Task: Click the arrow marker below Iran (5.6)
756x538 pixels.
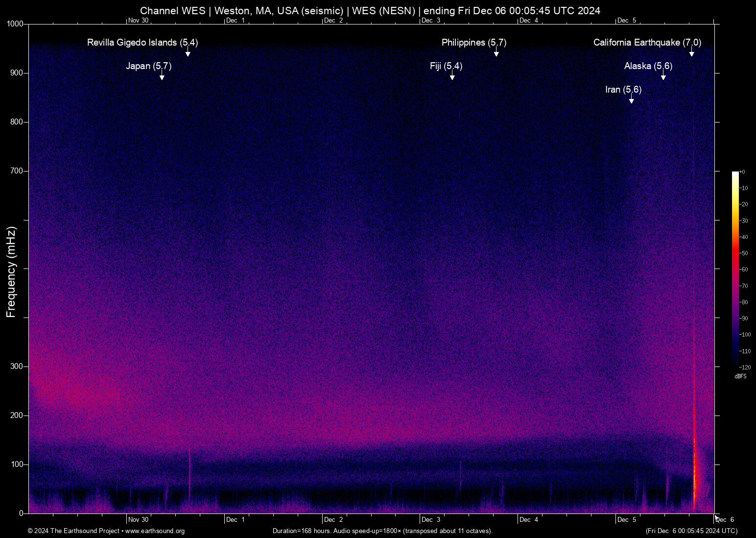Action: click(631, 100)
